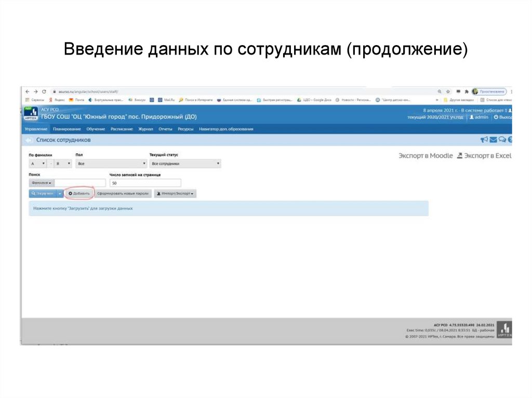Open the forum chat bubbles icon
The height and width of the screenshot is (398, 532).
502,140
